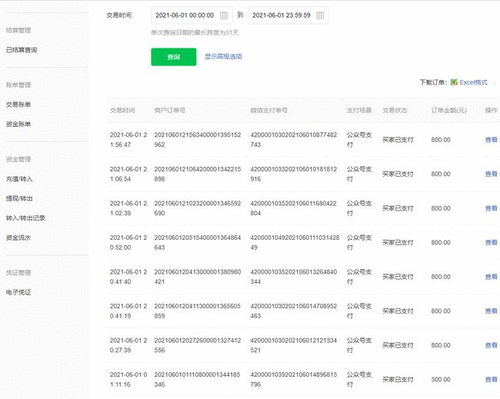View details of the 300.00 order row
500x399 pixels.
coord(491,379)
